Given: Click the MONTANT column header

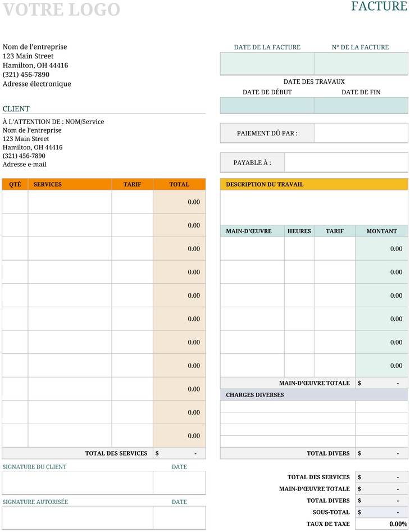Looking at the screenshot, I should tap(381, 231).
